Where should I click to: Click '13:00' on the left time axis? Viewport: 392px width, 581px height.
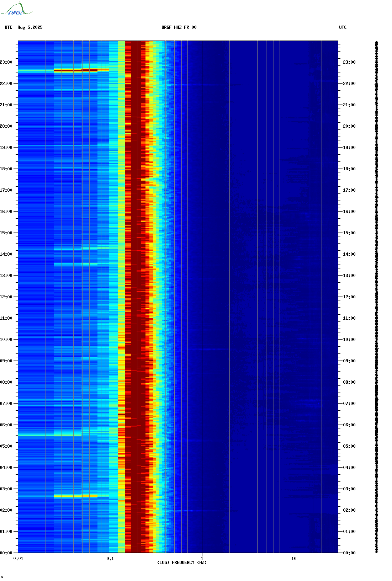pyautogui.click(x=6, y=276)
